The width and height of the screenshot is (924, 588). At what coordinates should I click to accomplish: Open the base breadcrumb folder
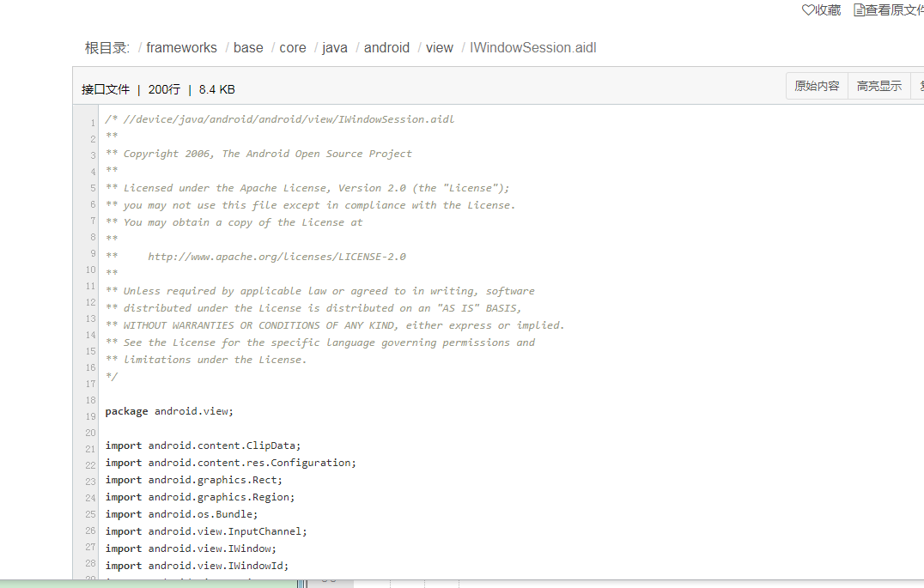pyautogui.click(x=248, y=48)
